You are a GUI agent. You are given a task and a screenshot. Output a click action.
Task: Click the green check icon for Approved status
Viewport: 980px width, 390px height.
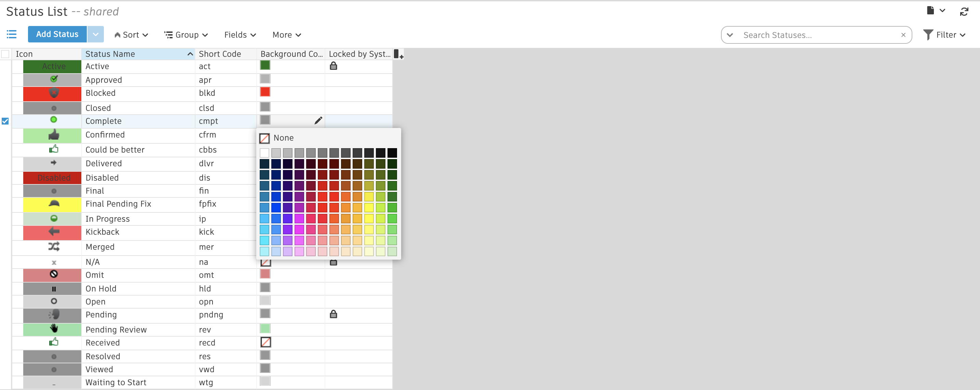coord(53,79)
